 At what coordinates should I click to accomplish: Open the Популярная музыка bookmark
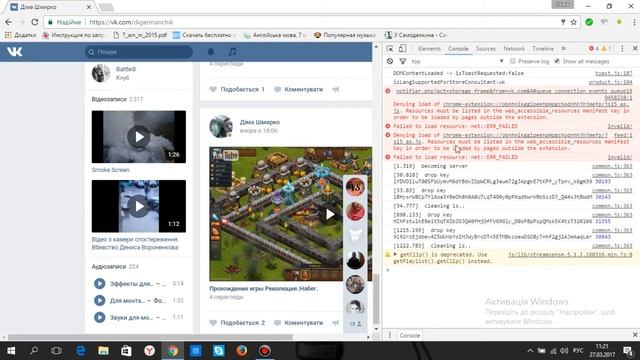click(x=345, y=35)
